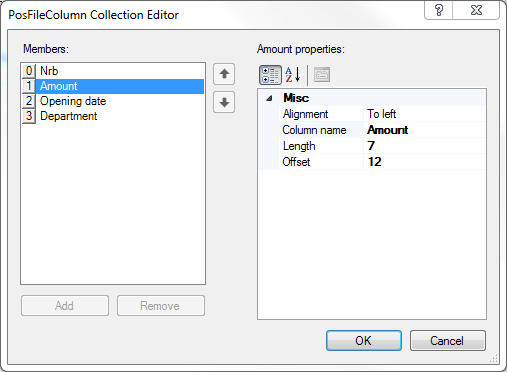
Task: Click the Help question mark button
Action: (x=439, y=10)
